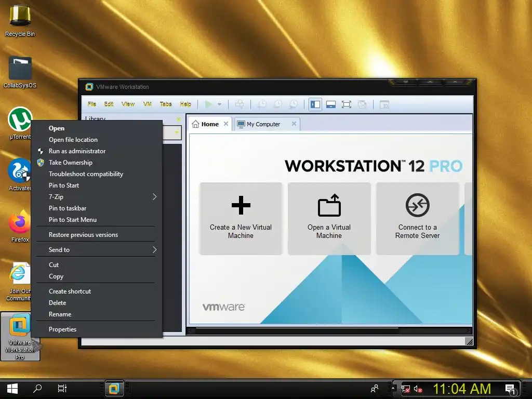532x399 pixels.
Task: Open the Edit menu in VMware
Action: pos(109,104)
